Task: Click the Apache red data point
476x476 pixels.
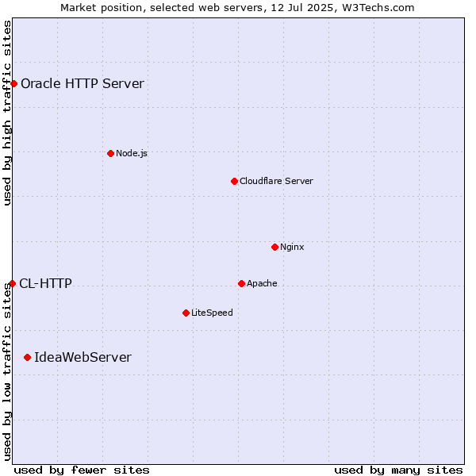Action: (242, 283)
